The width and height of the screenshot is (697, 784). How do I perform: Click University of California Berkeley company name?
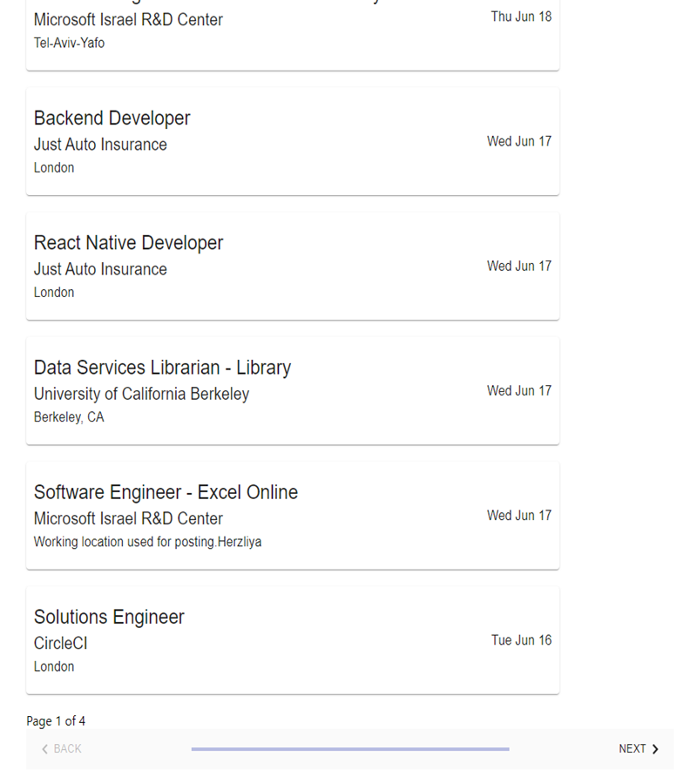click(141, 394)
